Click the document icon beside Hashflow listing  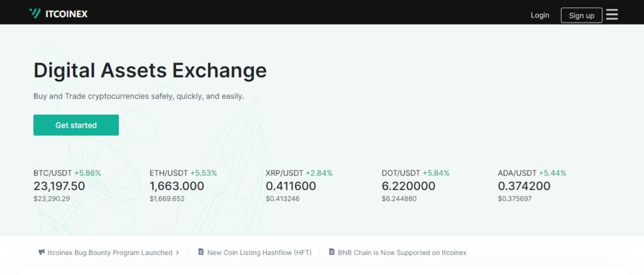(x=201, y=252)
